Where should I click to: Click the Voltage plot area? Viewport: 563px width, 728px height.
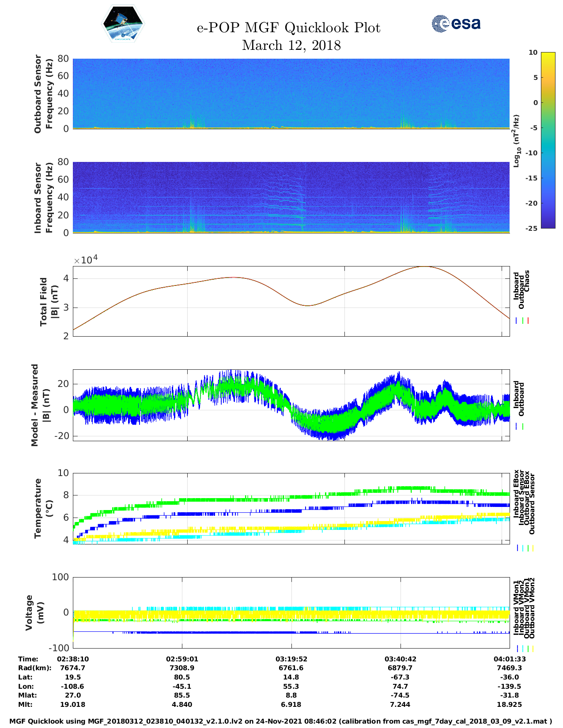tap(291, 612)
